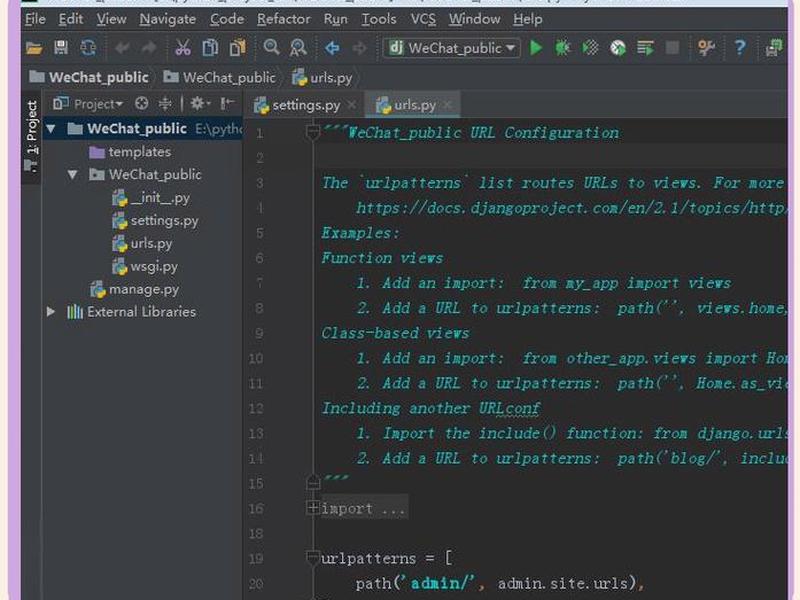800x600 pixels.
Task: Open the Help menu
Action: (528, 19)
